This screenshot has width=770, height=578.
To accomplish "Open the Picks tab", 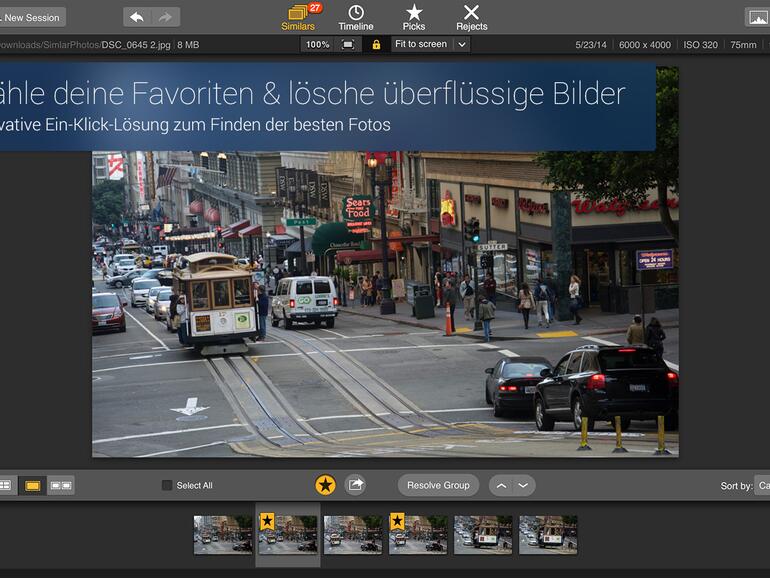I will pyautogui.click(x=414, y=17).
